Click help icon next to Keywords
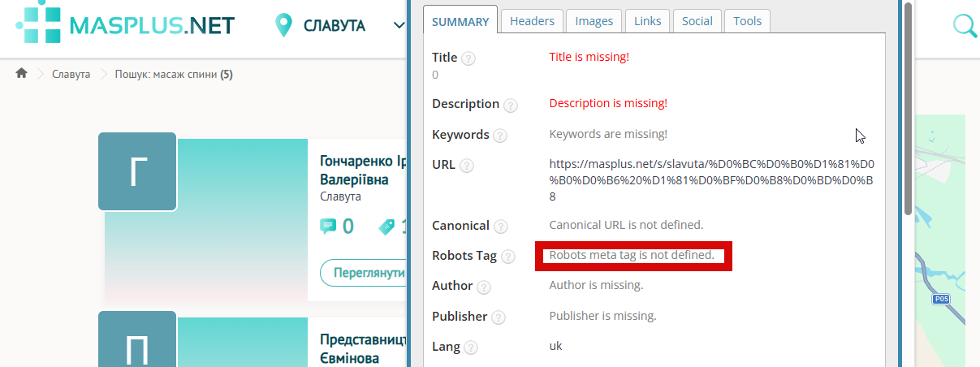The width and height of the screenshot is (980, 367). (500, 136)
